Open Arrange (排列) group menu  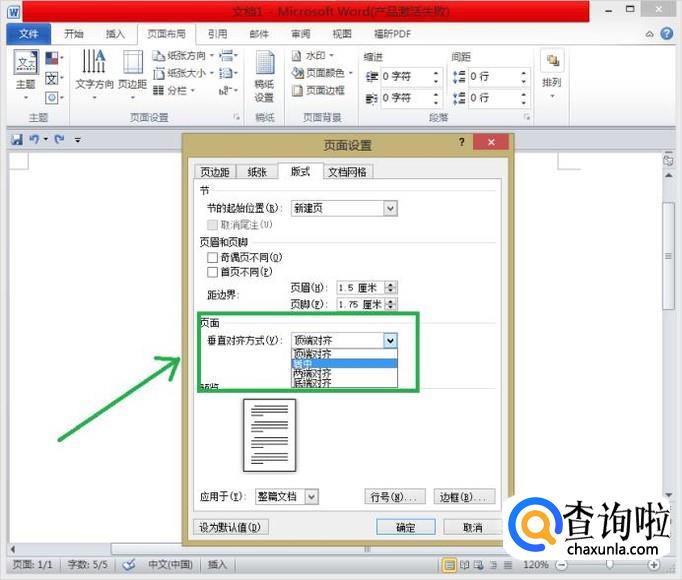coord(552,74)
